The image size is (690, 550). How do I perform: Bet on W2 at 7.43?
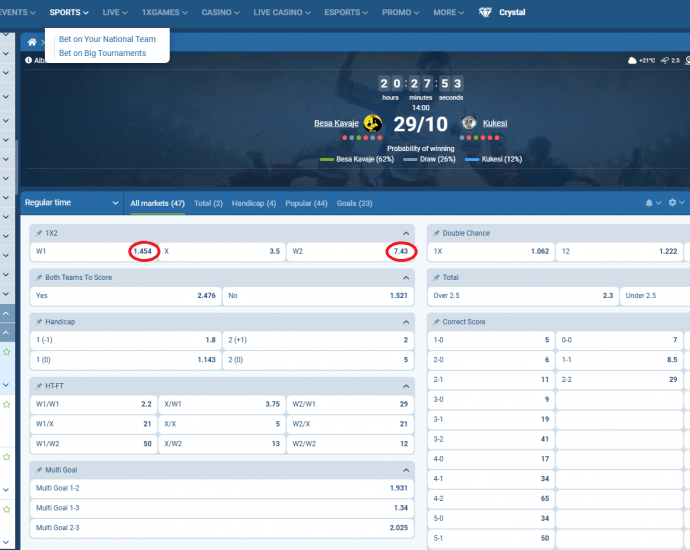point(350,252)
